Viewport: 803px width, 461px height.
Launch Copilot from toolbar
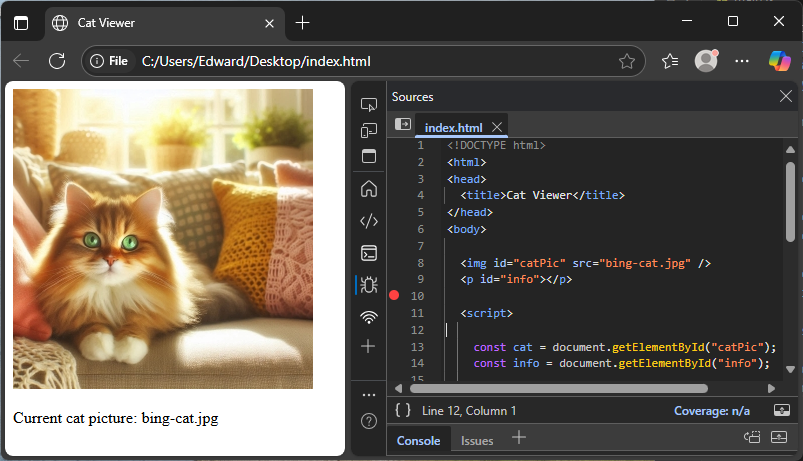(779, 61)
